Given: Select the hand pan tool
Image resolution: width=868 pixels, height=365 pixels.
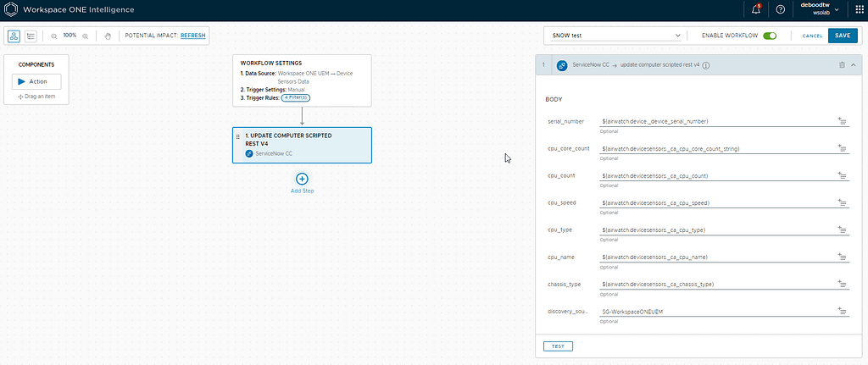Looking at the screenshot, I should point(107,36).
